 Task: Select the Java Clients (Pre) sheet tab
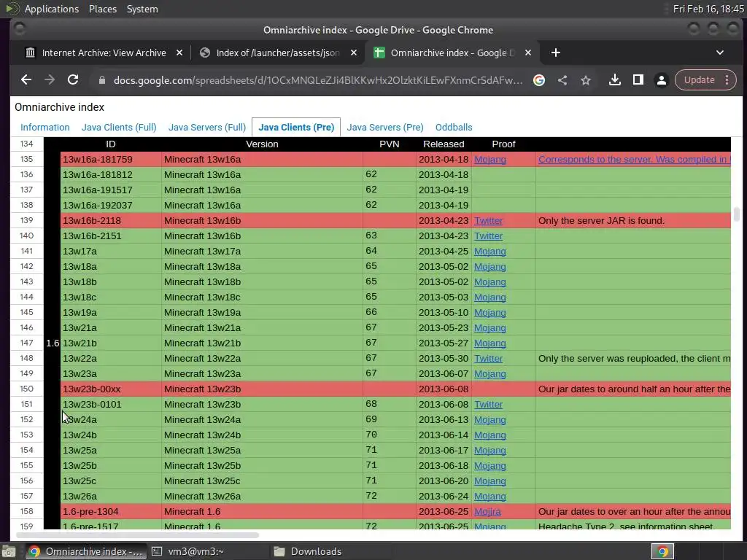(296, 127)
